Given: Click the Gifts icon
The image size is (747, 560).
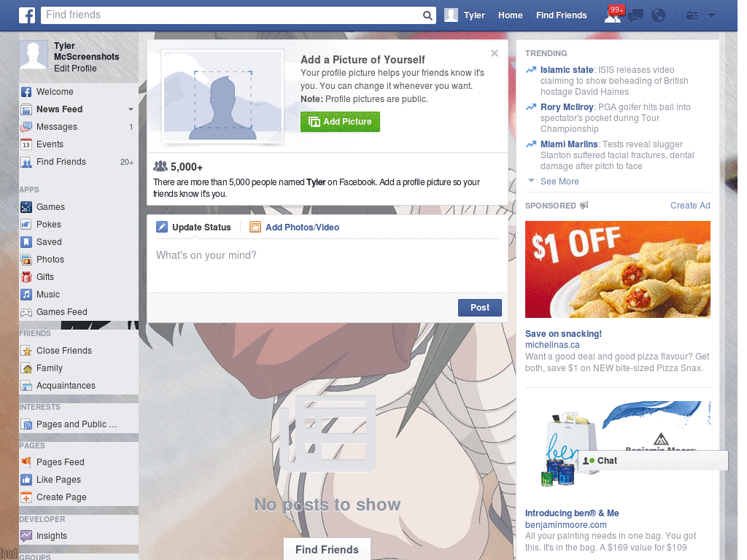Looking at the screenshot, I should 26,277.
